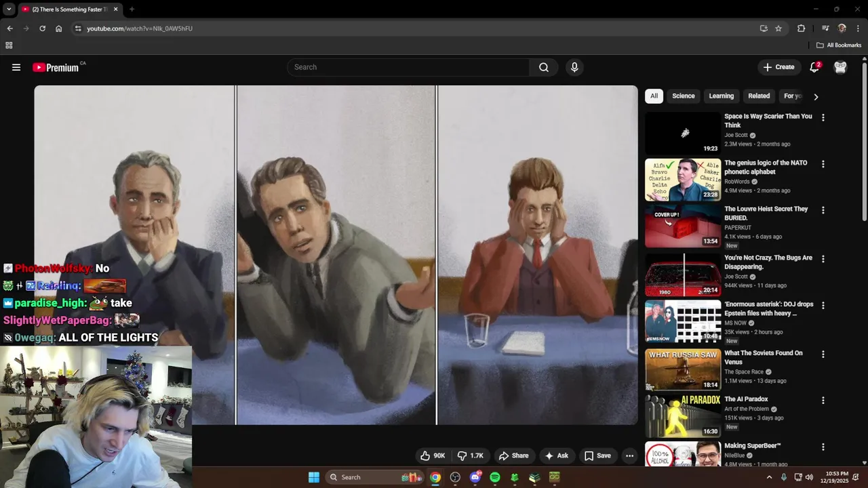
Task: Open 'Making SuperBeer' video title
Action: [753, 446]
